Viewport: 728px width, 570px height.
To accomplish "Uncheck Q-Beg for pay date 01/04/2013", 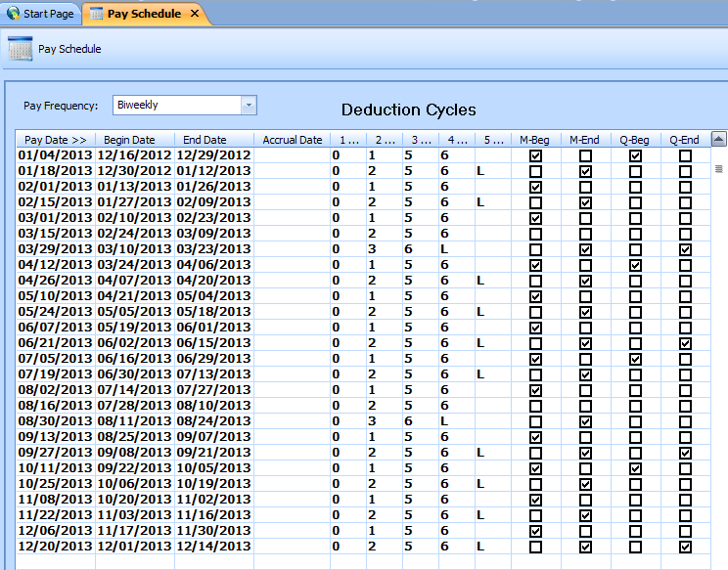I will [636, 155].
